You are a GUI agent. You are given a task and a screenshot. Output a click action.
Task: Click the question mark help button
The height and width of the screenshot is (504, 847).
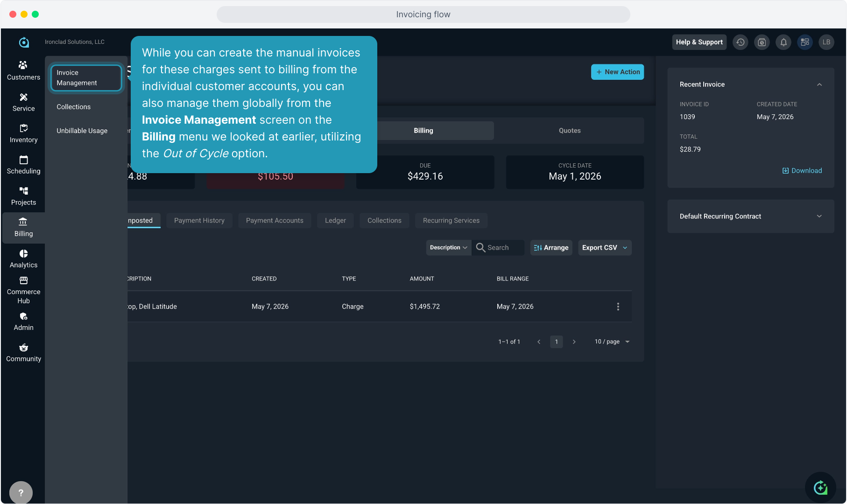pyautogui.click(x=21, y=492)
